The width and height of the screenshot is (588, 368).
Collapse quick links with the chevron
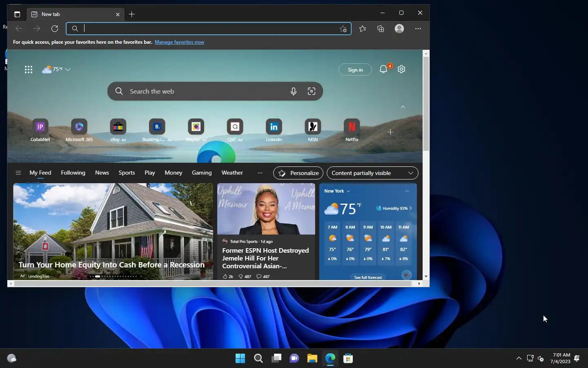tap(403, 107)
